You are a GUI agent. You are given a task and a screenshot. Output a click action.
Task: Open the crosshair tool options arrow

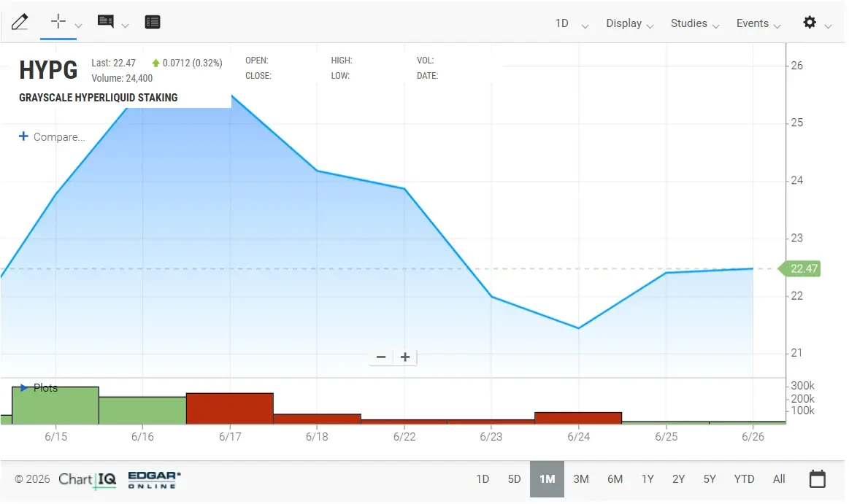coord(79,26)
